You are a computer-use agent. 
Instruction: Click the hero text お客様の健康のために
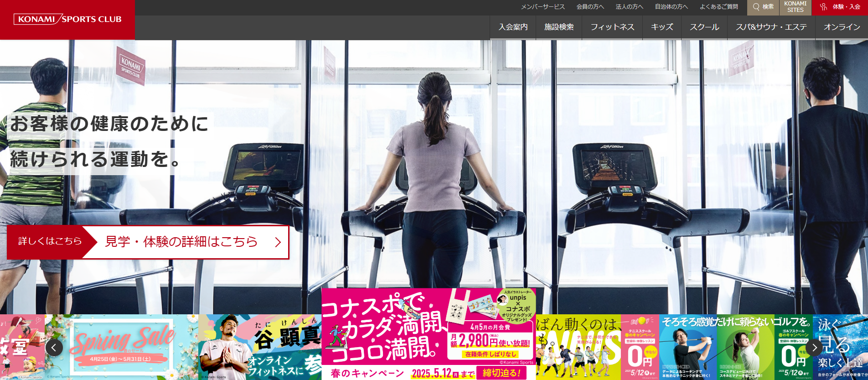coord(109,124)
